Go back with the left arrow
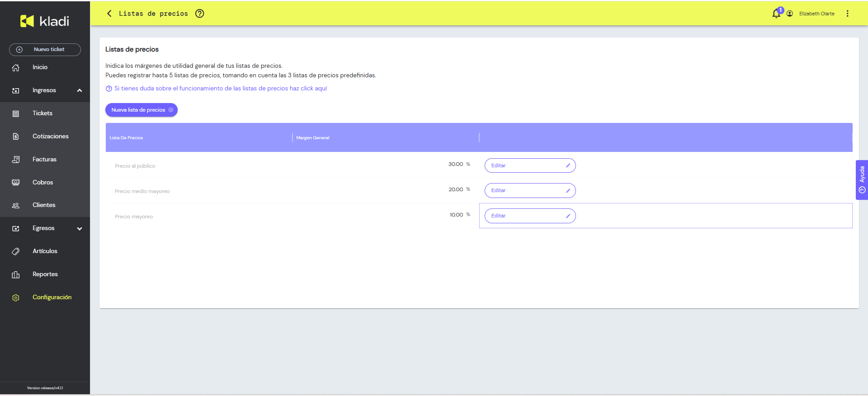The height and width of the screenshot is (396, 868). [x=109, y=14]
